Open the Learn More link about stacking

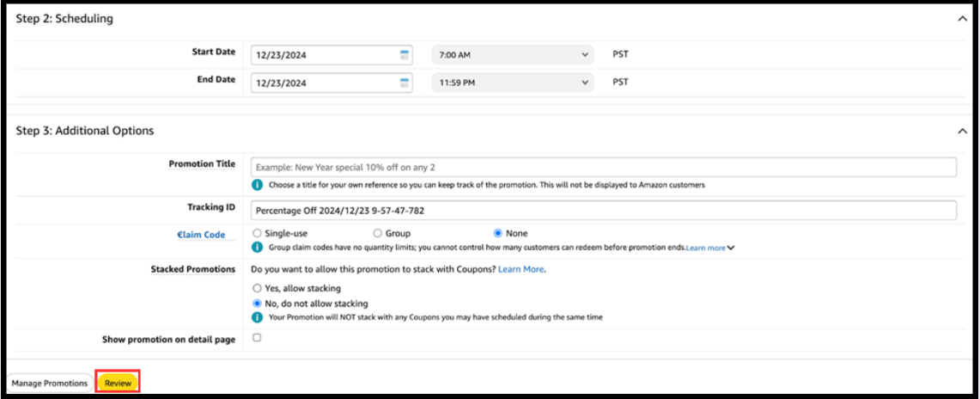coord(520,269)
